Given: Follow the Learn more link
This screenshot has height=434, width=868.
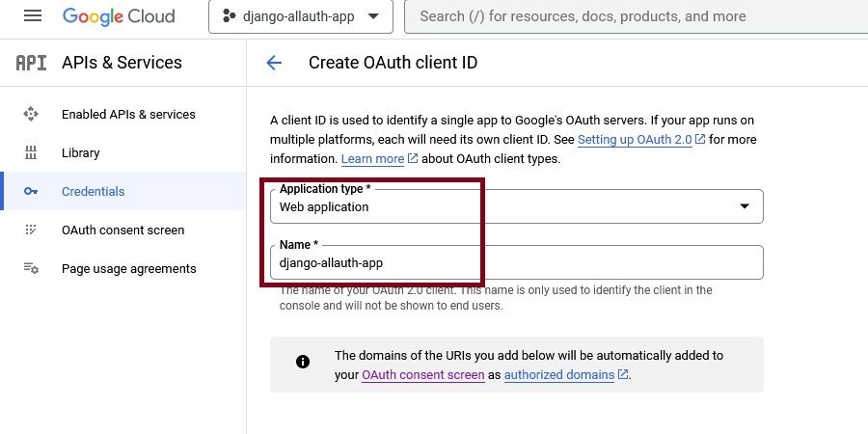Looking at the screenshot, I should tap(372, 158).
